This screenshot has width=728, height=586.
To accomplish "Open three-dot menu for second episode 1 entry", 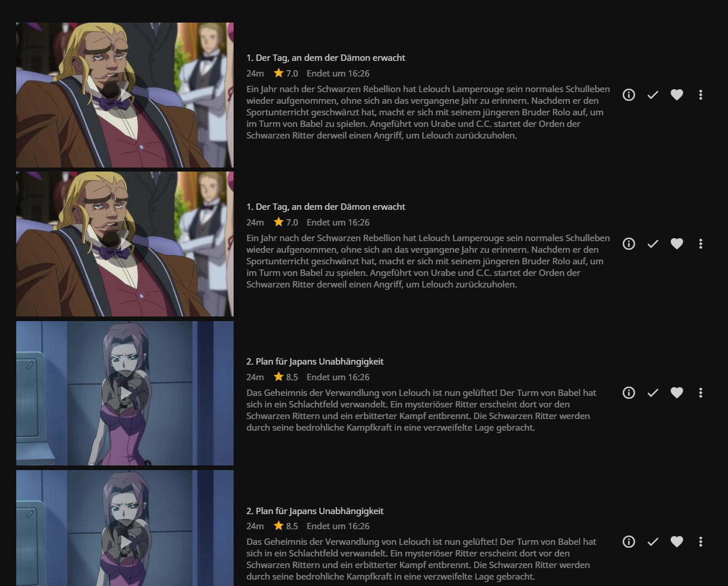I will pyautogui.click(x=701, y=243).
